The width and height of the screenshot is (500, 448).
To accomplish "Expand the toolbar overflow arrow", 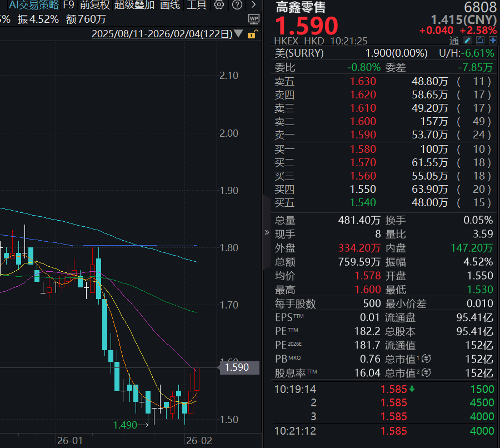I will [x=253, y=5].
